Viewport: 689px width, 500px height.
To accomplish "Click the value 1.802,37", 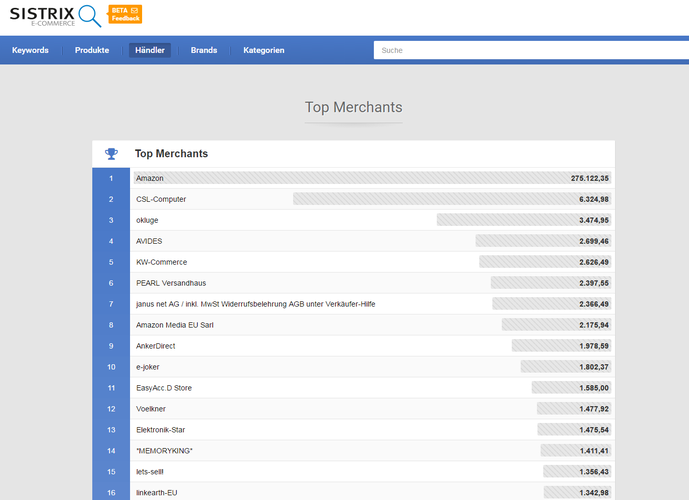I will coord(594,367).
